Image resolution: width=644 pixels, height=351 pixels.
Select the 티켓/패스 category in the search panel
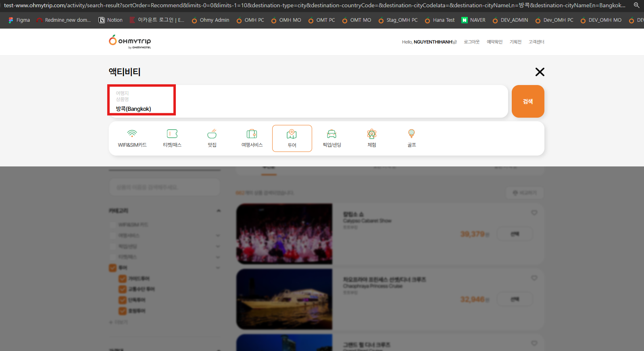pos(172,138)
